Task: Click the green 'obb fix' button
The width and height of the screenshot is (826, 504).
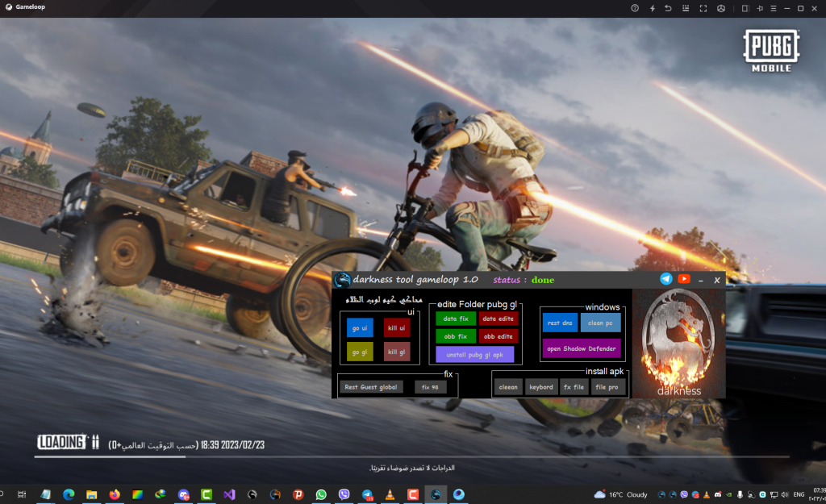Action: pyautogui.click(x=456, y=336)
